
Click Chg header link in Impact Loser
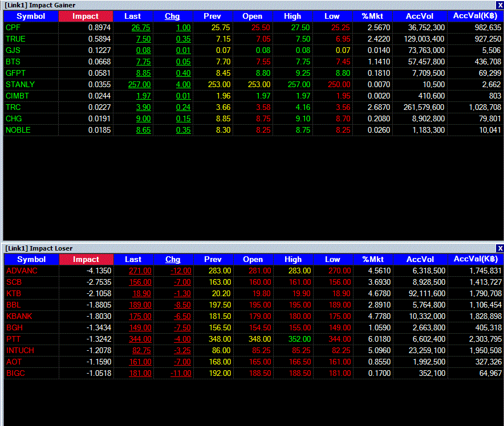[173, 259]
